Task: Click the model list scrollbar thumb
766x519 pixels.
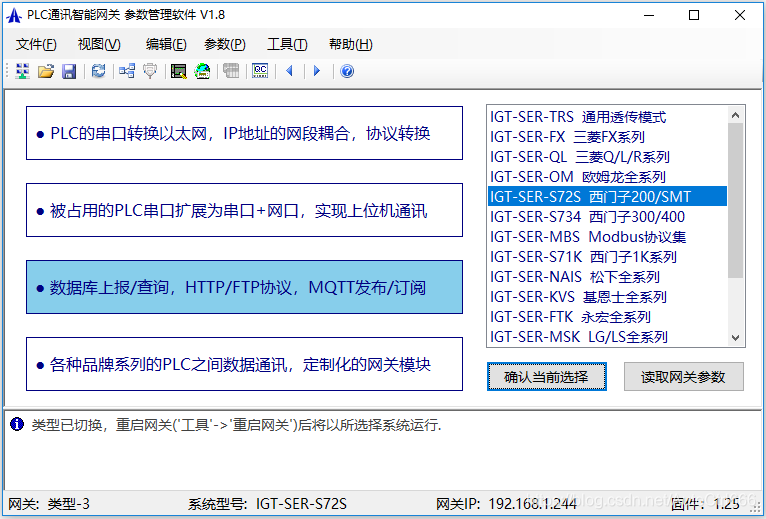Action: [735, 200]
